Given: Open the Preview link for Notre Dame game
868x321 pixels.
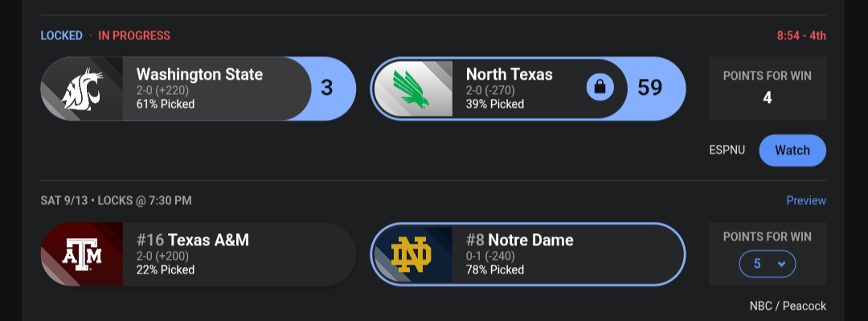Looking at the screenshot, I should click(806, 200).
